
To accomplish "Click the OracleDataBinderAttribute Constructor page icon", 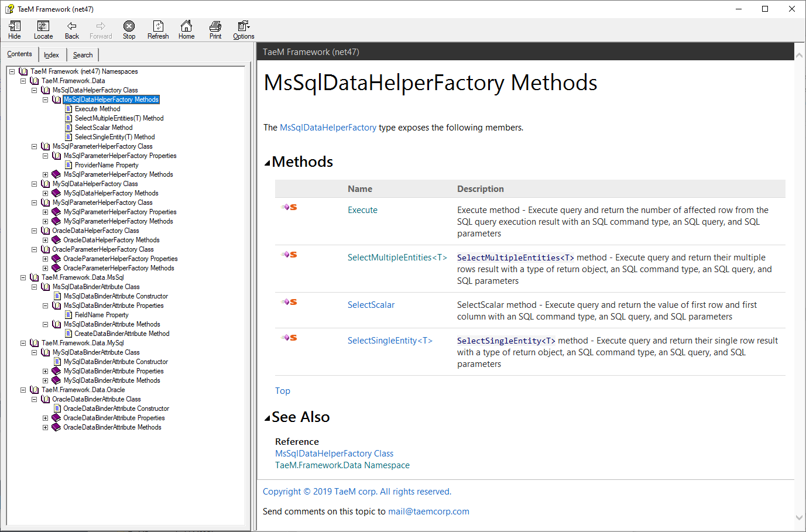I will point(57,409).
